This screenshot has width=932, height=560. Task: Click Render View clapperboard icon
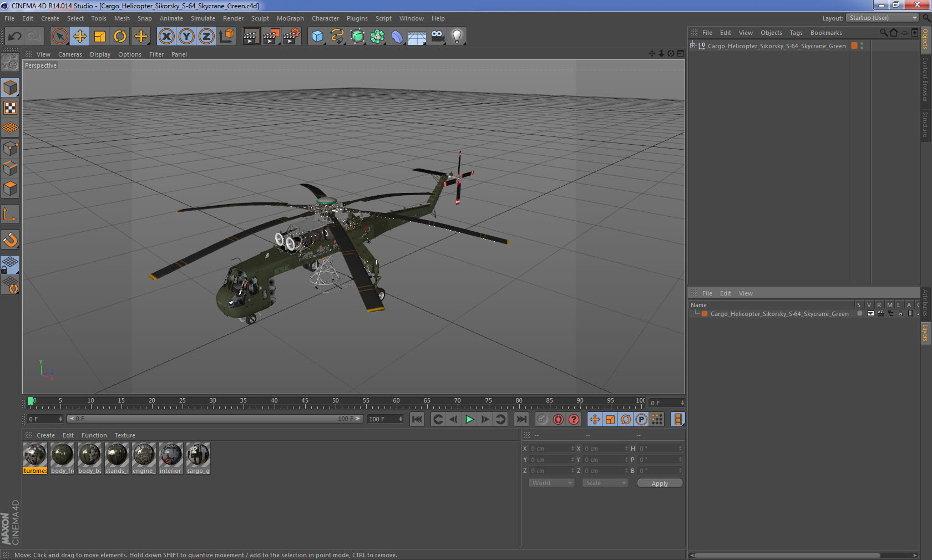click(251, 37)
